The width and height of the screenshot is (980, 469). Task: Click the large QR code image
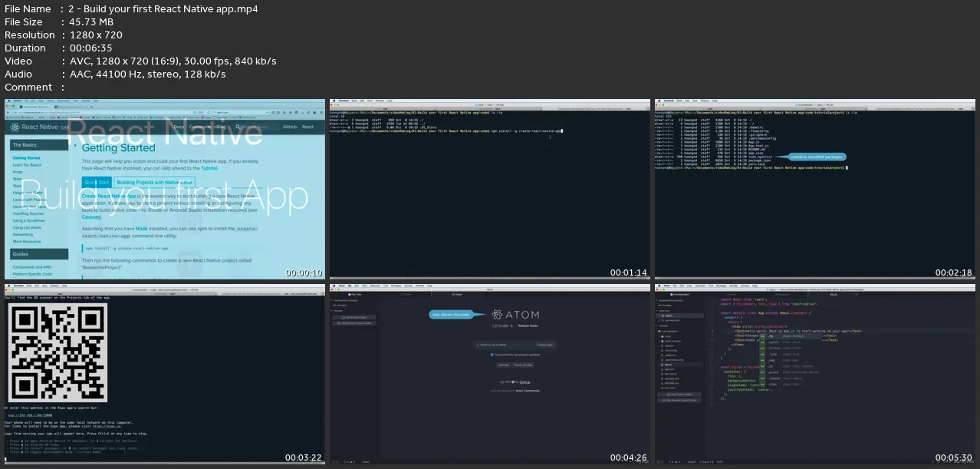coord(59,351)
